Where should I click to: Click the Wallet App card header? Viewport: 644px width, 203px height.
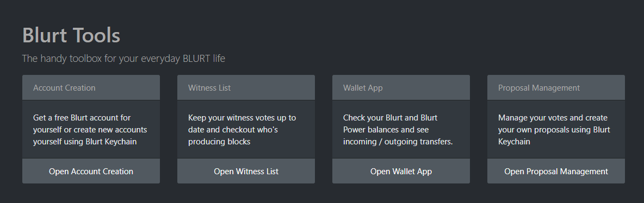(x=401, y=87)
